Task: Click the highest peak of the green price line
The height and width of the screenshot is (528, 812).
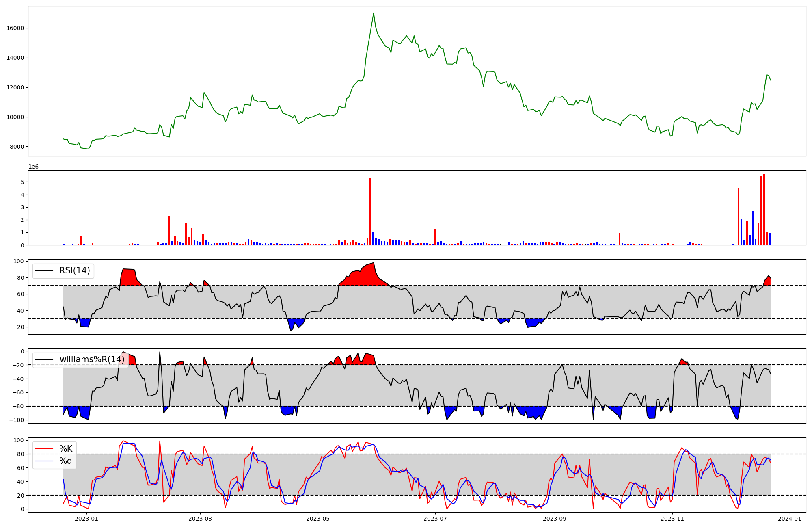Action: click(x=374, y=13)
